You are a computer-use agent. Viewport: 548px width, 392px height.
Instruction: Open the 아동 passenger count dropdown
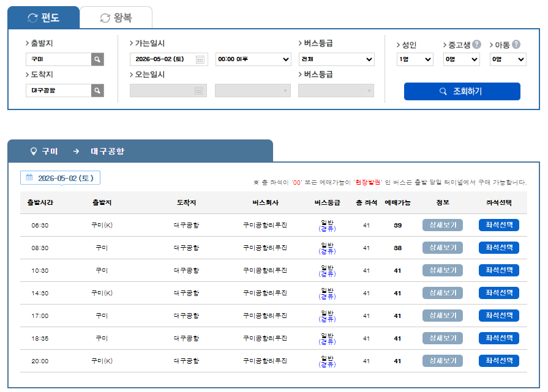click(508, 59)
